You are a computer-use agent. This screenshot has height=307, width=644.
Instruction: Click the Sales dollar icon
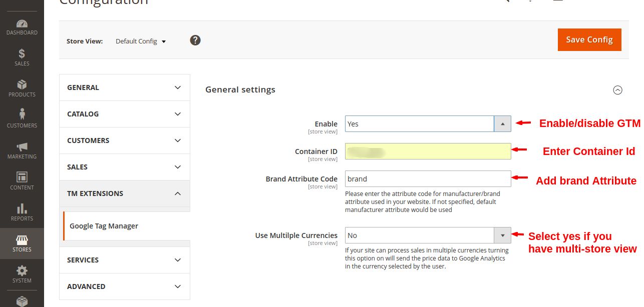[22, 54]
